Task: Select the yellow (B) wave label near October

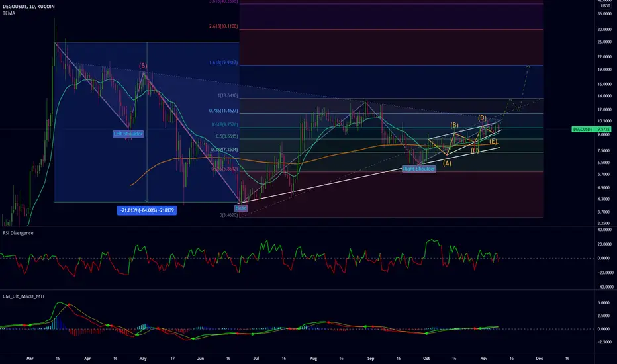Action: pos(455,126)
